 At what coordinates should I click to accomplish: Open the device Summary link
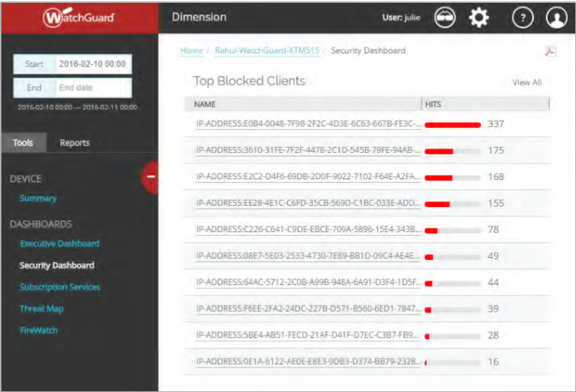38,198
